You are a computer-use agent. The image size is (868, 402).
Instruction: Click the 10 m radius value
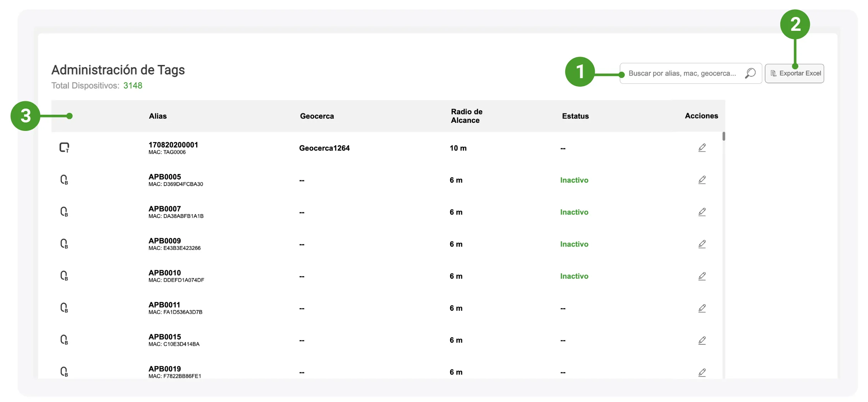point(458,148)
